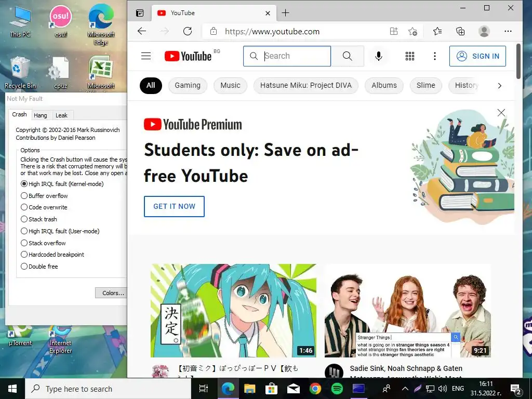
Task: Click the YouTube logo home link
Action: (x=188, y=56)
